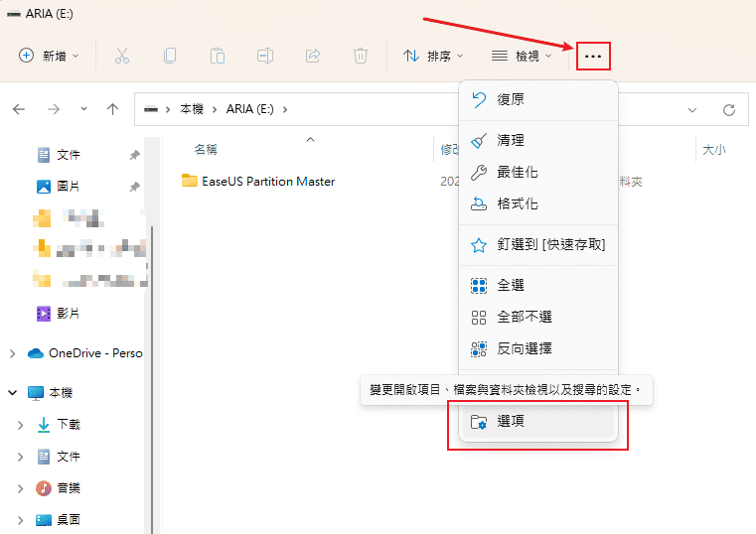Click the Cut scissors icon in toolbar
The height and width of the screenshot is (534, 756).
[x=122, y=57]
